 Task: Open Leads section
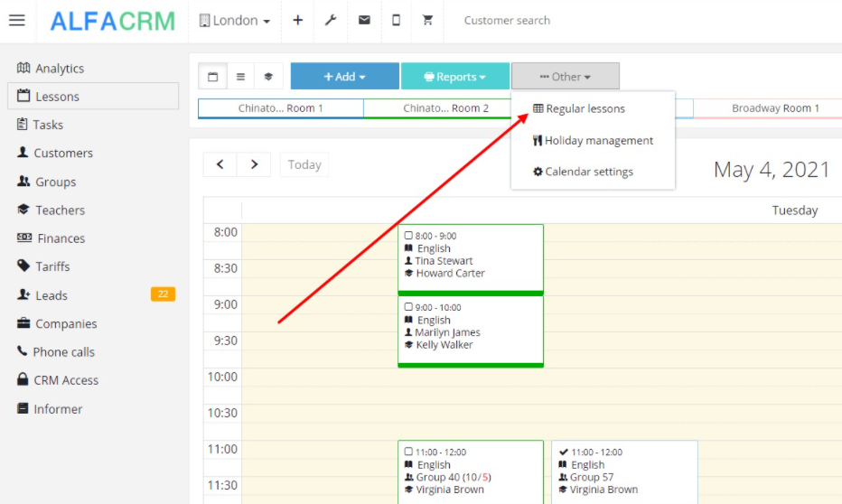pos(42,295)
